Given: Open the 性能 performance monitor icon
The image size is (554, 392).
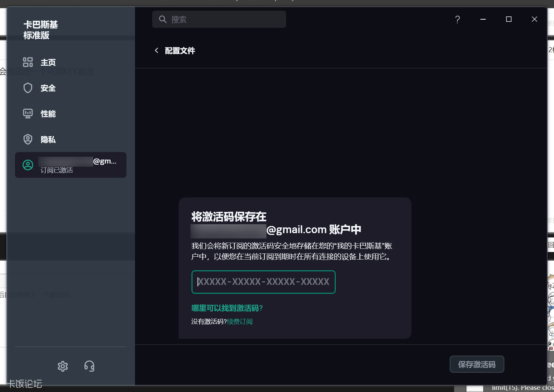Looking at the screenshot, I should (x=28, y=114).
